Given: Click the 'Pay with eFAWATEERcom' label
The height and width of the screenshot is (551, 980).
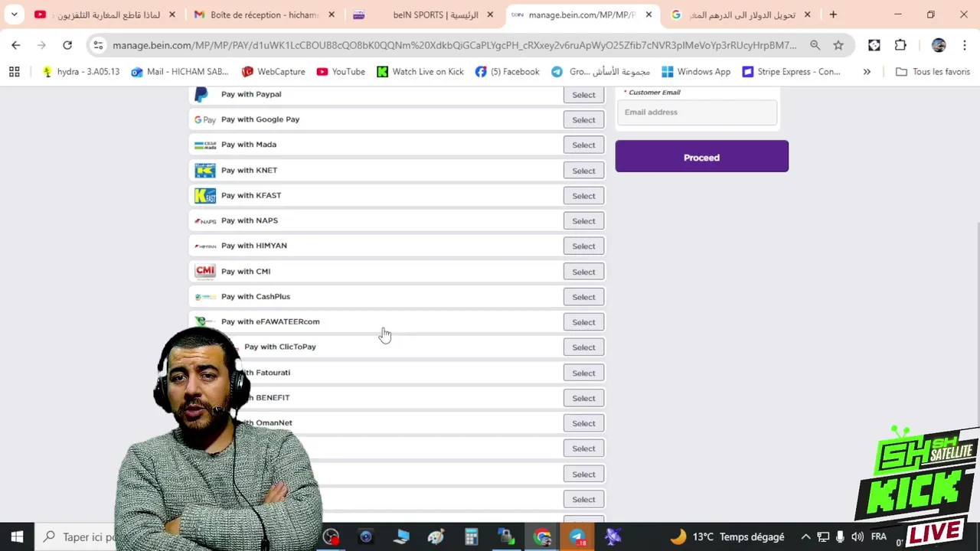Looking at the screenshot, I should click(x=270, y=321).
